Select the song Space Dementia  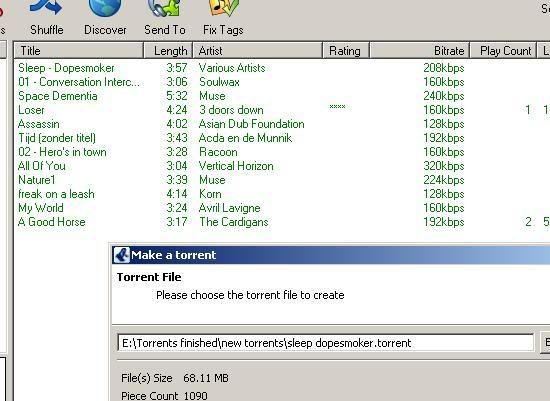pos(58,96)
